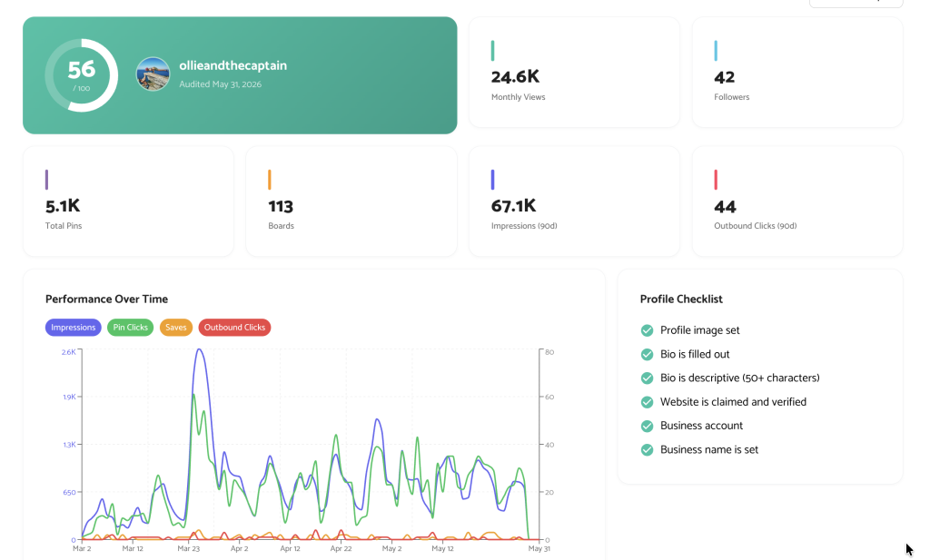Click the Performance Over Time heading
Screen dimensions: 930x560
pyautogui.click(x=107, y=300)
